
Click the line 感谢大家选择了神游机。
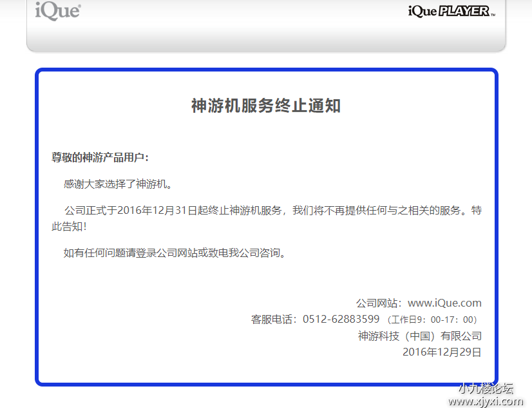pyautogui.click(x=118, y=184)
